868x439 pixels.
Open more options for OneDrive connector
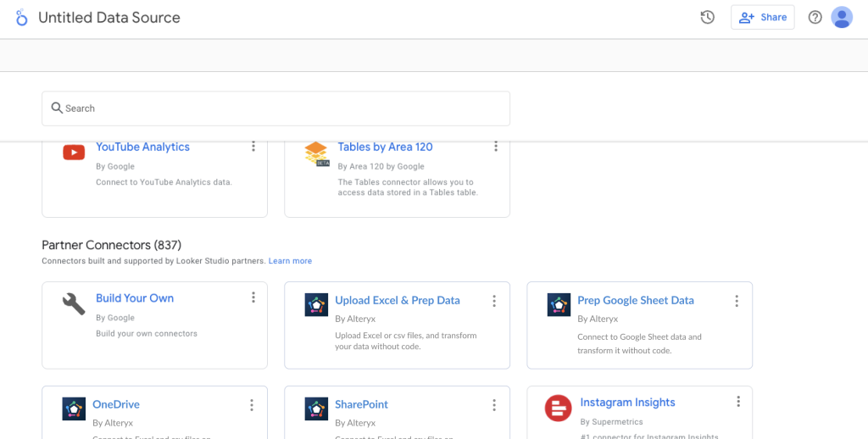pos(251,405)
